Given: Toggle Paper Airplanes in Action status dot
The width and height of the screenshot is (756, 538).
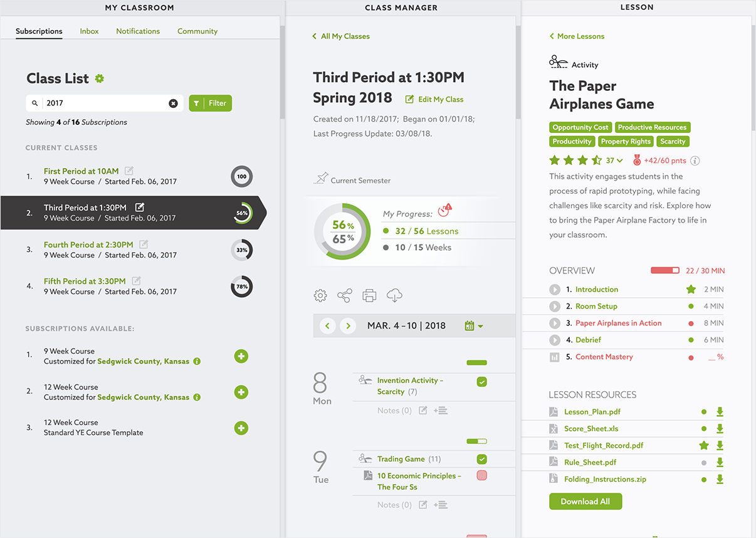Looking at the screenshot, I should pyautogui.click(x=691, y=324).
